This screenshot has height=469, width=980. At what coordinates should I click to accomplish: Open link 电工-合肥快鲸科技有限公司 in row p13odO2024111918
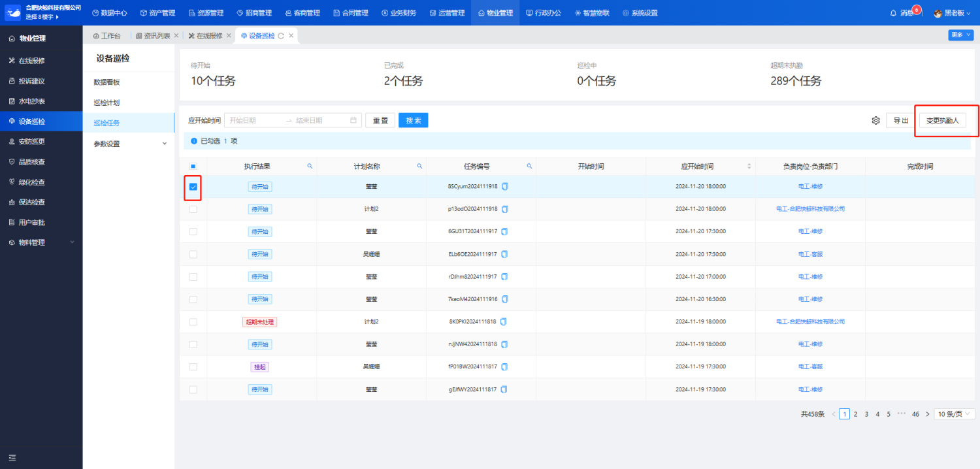pyautogui.click(x=810, y=209)
